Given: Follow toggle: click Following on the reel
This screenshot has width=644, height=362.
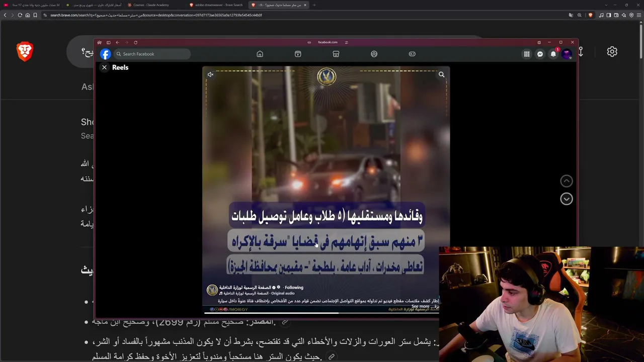Looking at the screenshot, I should (294, 288).
